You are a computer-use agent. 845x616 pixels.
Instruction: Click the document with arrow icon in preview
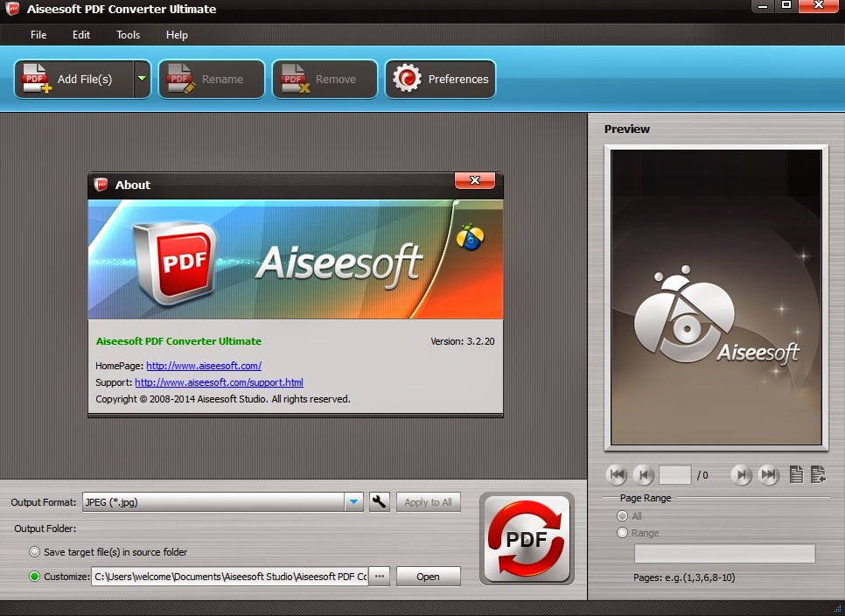tap(818, 475)
